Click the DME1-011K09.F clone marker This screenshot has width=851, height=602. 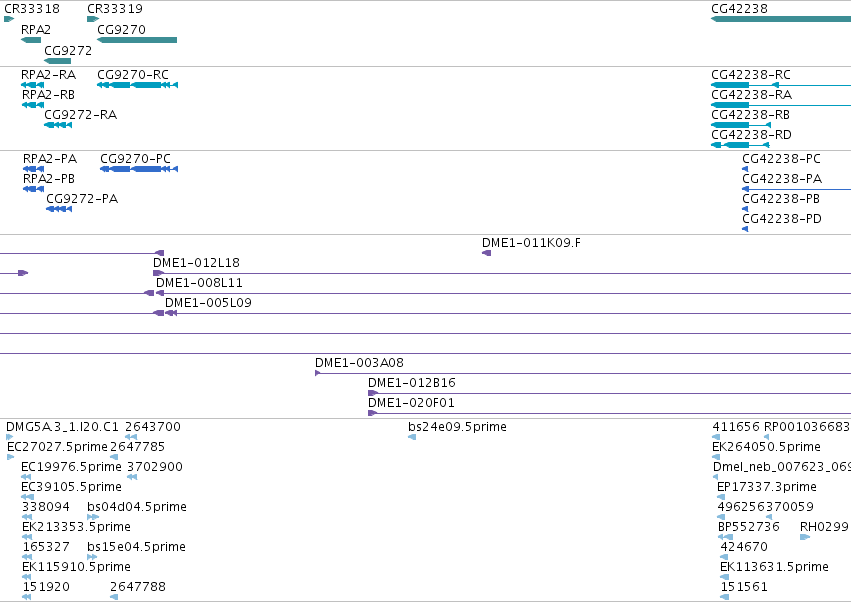(x=487, y=253)
